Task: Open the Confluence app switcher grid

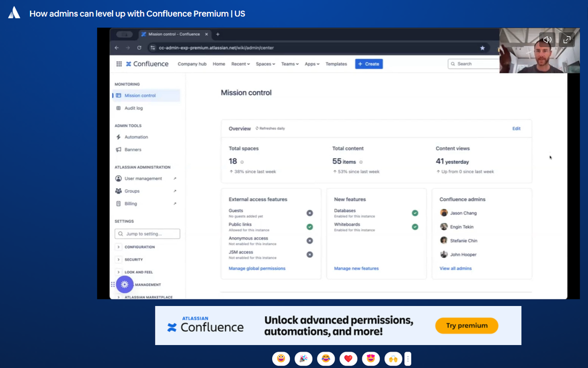Action: click(118, 64)
